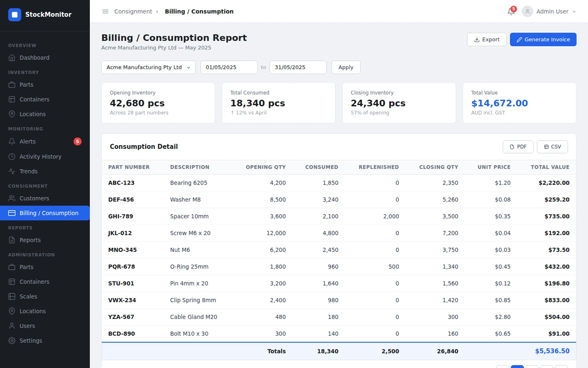Click the replenished value 2,000 for GHI-789
Screen dimensions: 588x368
(x=391, y=217)
